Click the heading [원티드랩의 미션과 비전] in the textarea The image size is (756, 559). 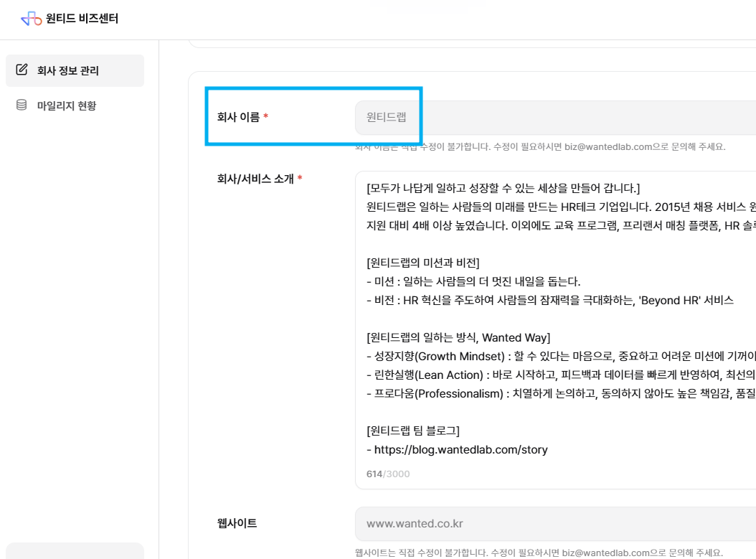point(423,263)
